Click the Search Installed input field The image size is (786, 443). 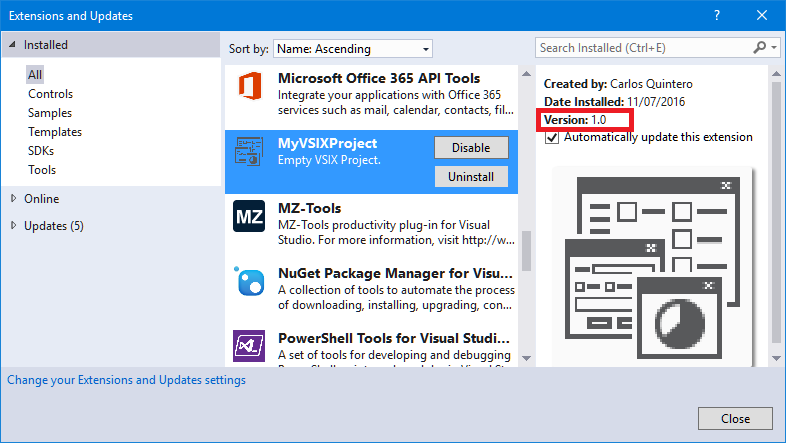tap(644, 48)
